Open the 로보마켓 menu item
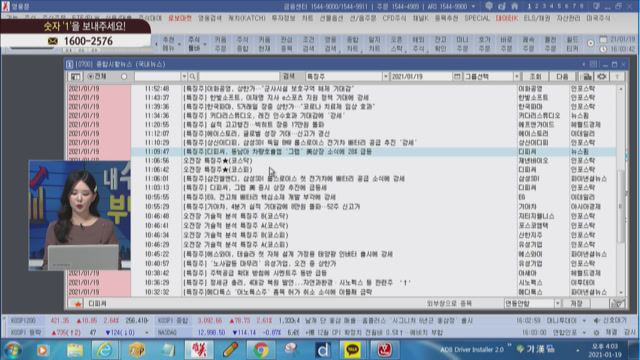This screenshot has width=640, height=360. click(x=180, y=18)
